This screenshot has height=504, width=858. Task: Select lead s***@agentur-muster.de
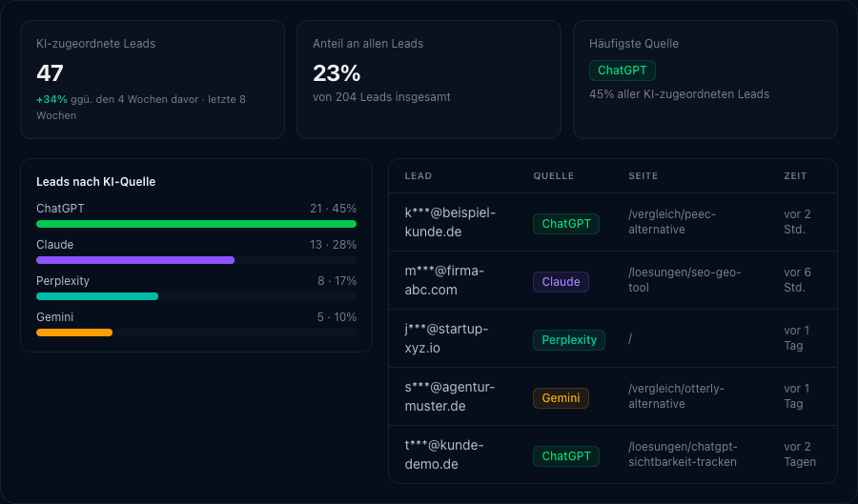point(450,396)
